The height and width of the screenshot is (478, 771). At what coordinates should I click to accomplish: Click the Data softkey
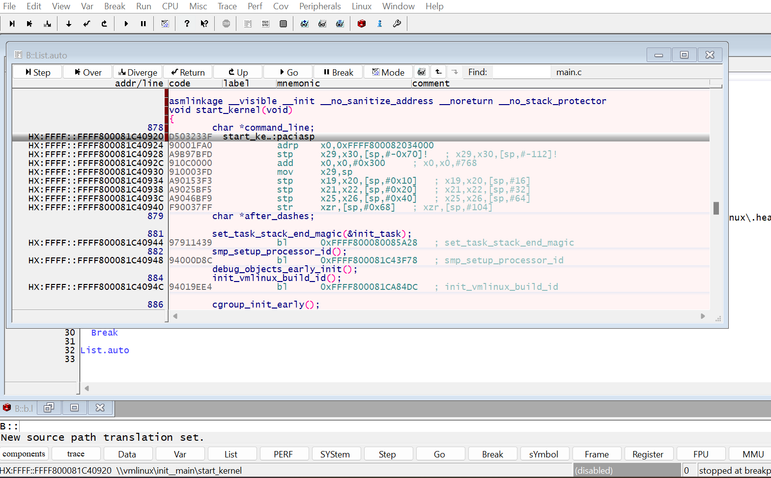pos(127,454)
